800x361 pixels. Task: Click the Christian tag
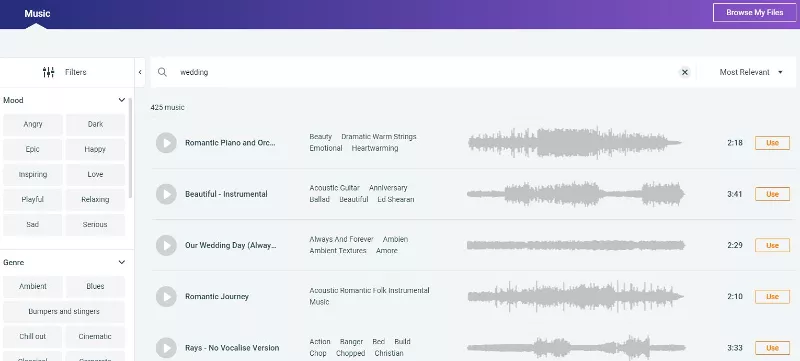tap(389, 353)
